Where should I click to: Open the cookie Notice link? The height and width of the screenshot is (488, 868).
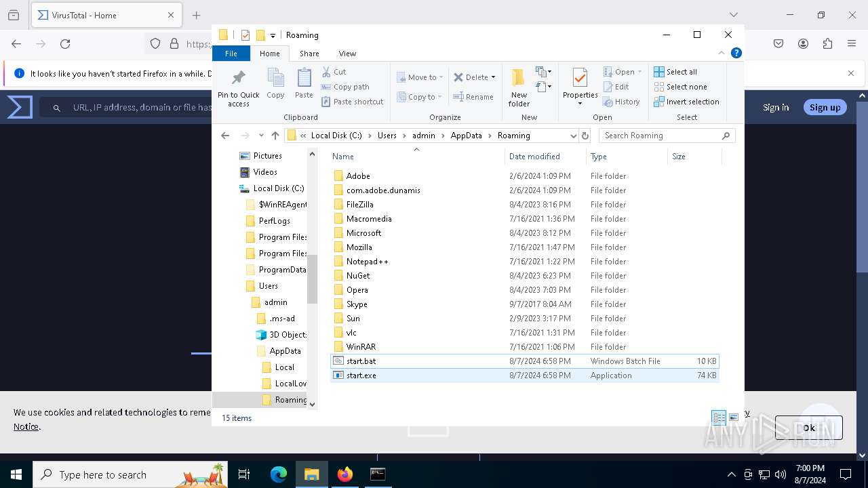pyautogui.click(x=26, y=426)
